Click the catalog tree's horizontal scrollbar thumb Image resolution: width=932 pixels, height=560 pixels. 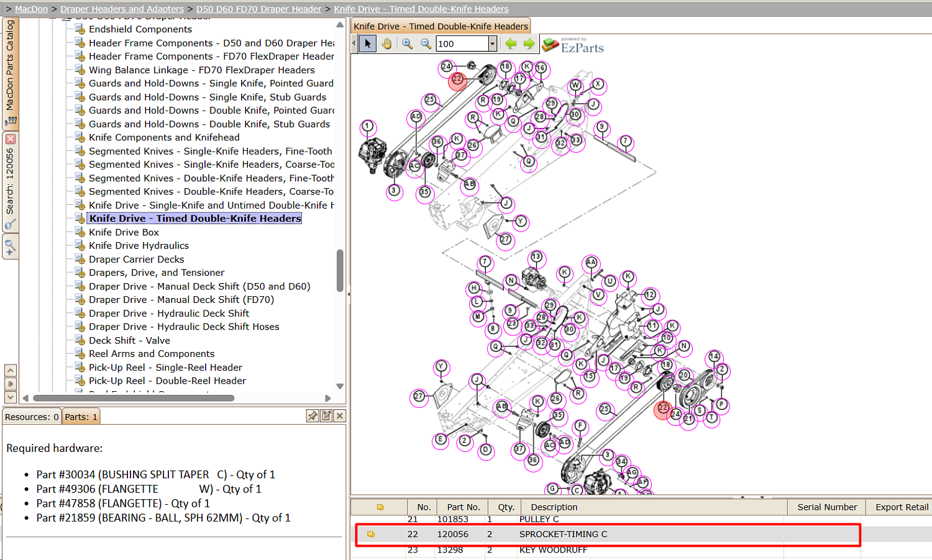tap(134, 398)
